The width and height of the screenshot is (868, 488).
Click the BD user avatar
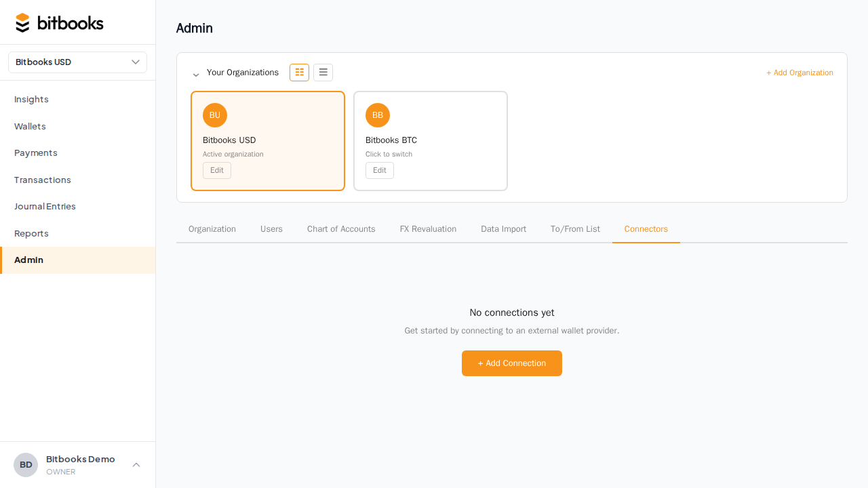pyautogui.click(x=26, y=465)
